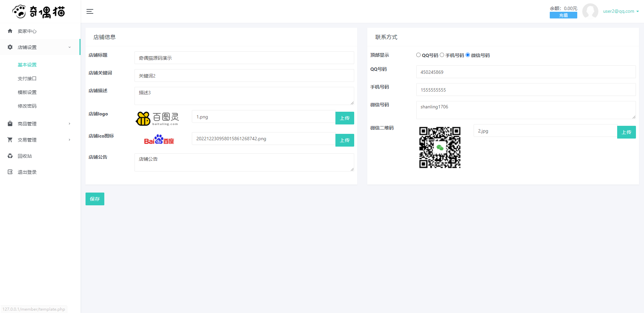
Task: Expand the 商品管理 chevron
Action: pos(69,123)
